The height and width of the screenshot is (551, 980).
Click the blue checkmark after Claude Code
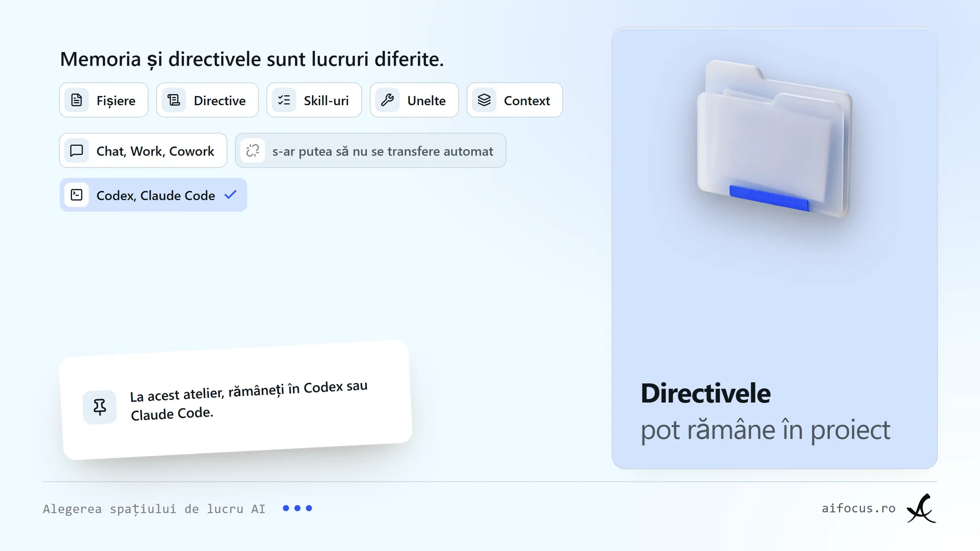pos(231,195)
